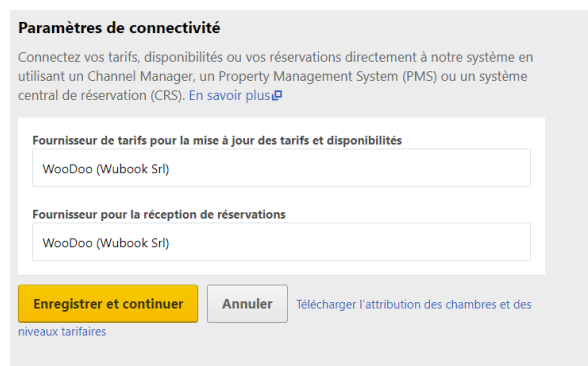Click the Enregistrer et continuer button
The width and height of the screenshot is (588, 366).
pos(108,304)
